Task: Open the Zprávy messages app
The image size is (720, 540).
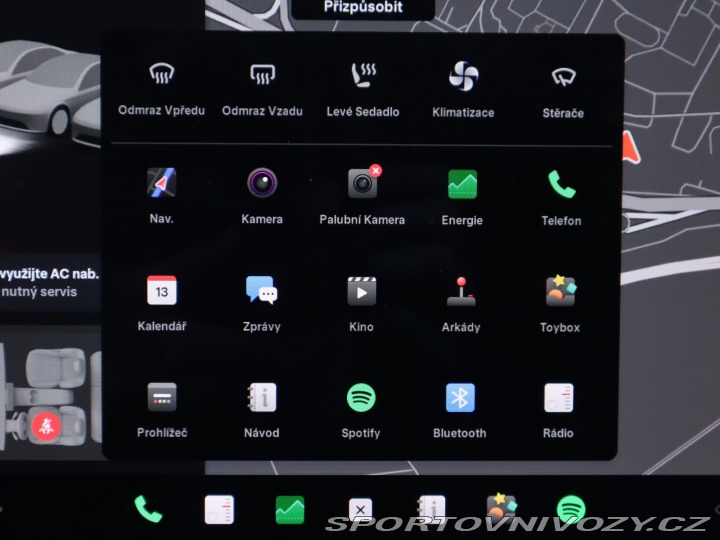Action: point(262,291)
